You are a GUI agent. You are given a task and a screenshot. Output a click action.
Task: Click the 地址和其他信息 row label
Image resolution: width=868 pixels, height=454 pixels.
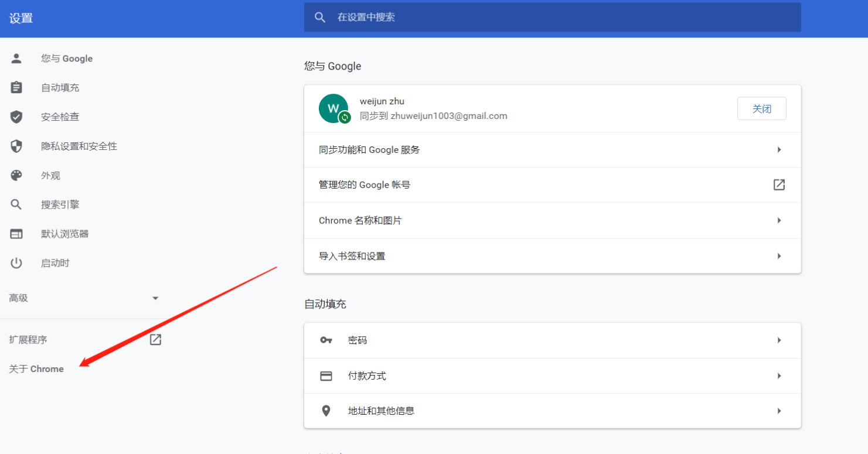click(x=382, y=411)
